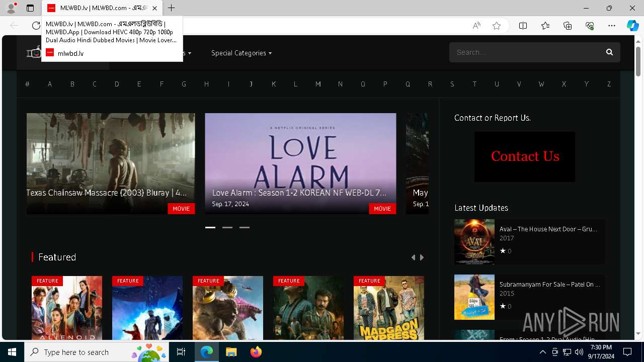
Task: Close the MLWBD.lv browser tab
Action: [154, 8]
